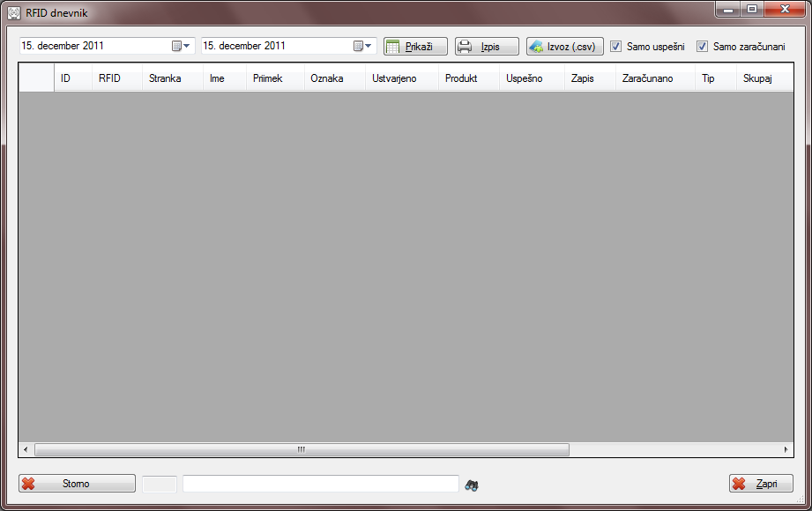Sort by the Oznaka column header
Screen dimensions: 812x511
pyautogui.click(x=334, y=78)
